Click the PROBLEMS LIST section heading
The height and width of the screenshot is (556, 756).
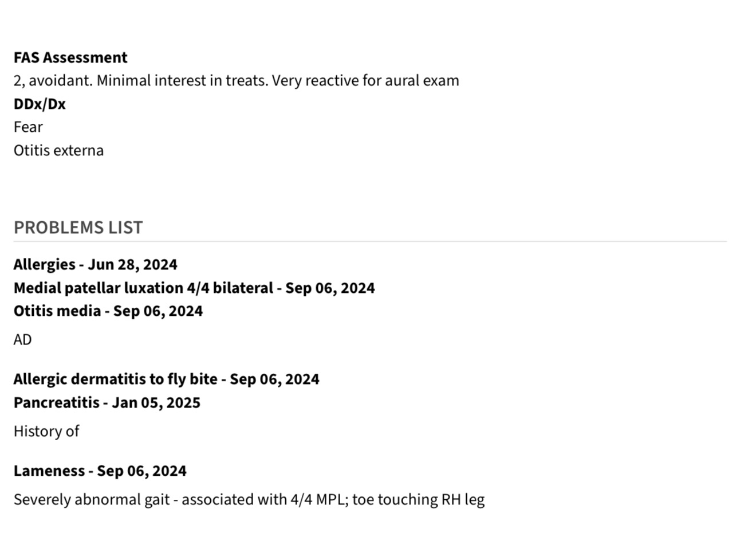(x=78, y=228)
